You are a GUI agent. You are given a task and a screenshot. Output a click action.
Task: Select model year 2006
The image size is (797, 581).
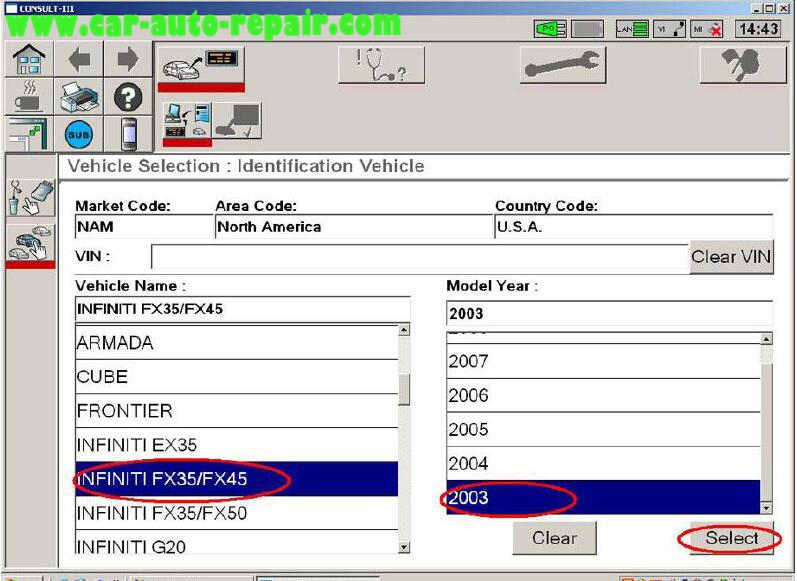pyautogui.click(x=603, y=395)
